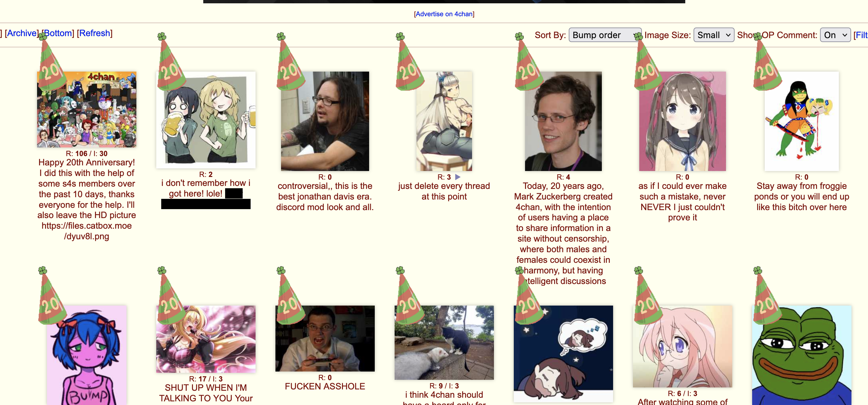Open the Sort By Bump order dropdown
The image size is (868, 405).
(604, 35)
